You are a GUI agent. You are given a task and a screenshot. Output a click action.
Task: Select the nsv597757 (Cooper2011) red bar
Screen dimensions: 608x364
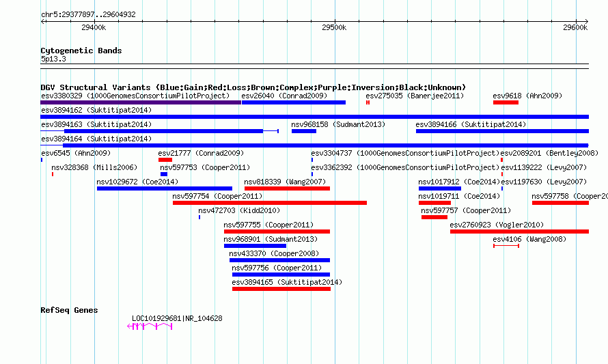pos(434,217)
